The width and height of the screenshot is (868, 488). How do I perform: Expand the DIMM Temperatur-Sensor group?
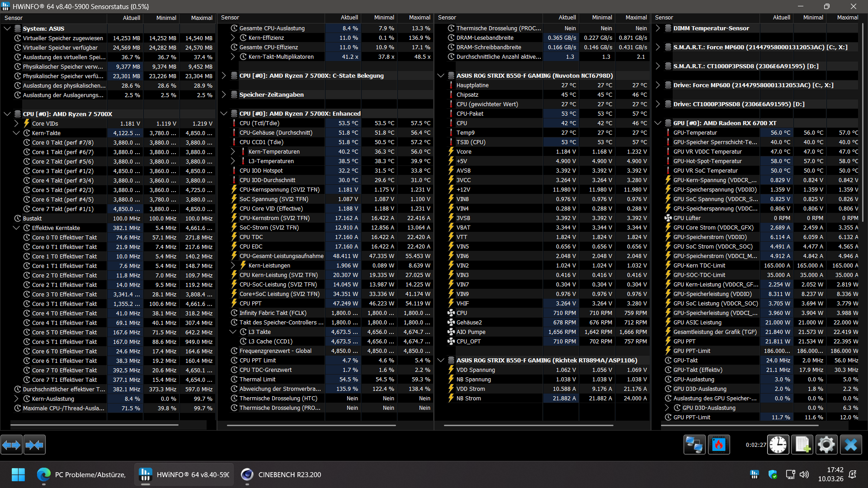(658, 28)
